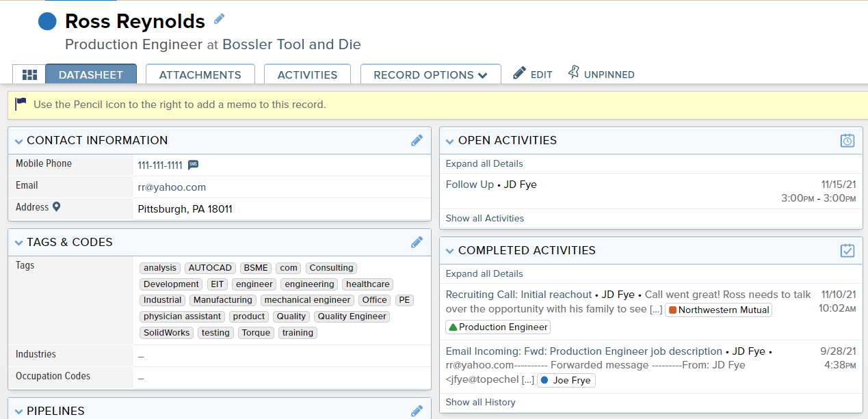Click the Joe Frye person chip
Viewport: 868px width, 419px height.
[566, 380]
